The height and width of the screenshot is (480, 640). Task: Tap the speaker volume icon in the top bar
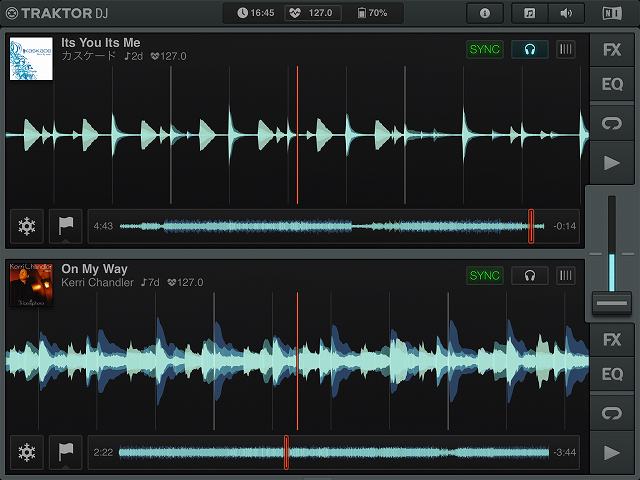click(x=566, y=13)
